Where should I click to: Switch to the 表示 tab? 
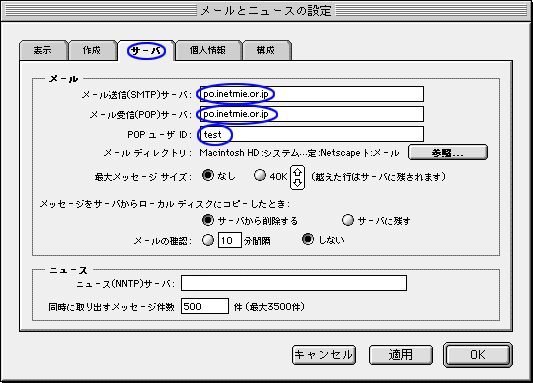pos(44,50)
